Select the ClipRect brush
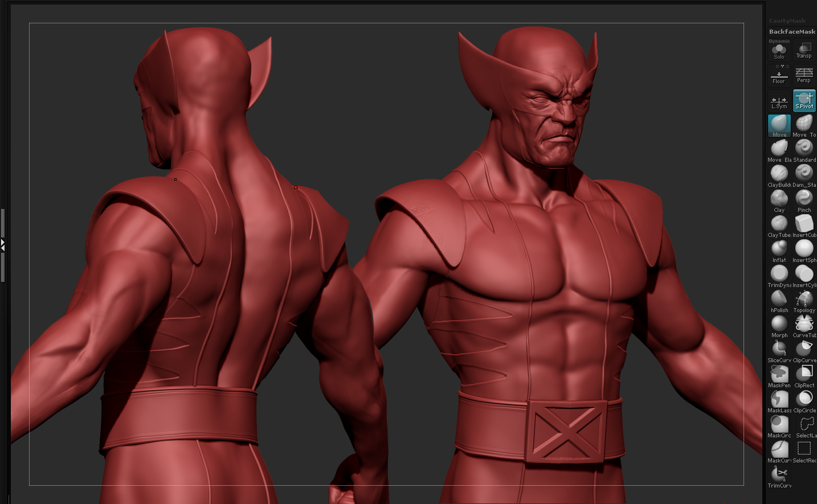817x504 pixels. [x=804, y=376]
